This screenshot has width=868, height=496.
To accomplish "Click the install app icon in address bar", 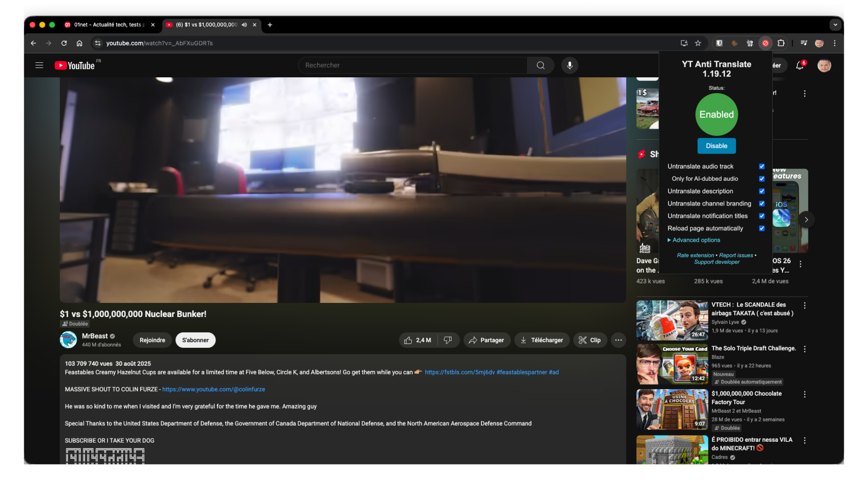I will pyautogui.click(x=684, y=43).
